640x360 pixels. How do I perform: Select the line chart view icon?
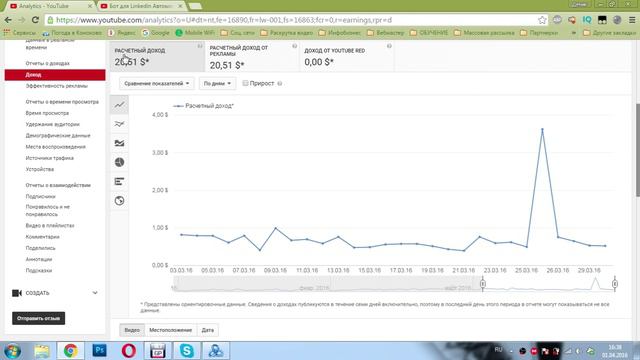tap(119, 105)
